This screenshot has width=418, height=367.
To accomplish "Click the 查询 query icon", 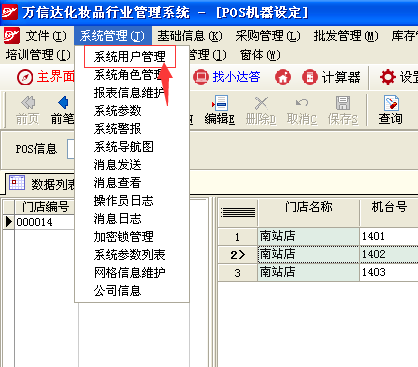I will pyautogui.click(x=390, y=110).
